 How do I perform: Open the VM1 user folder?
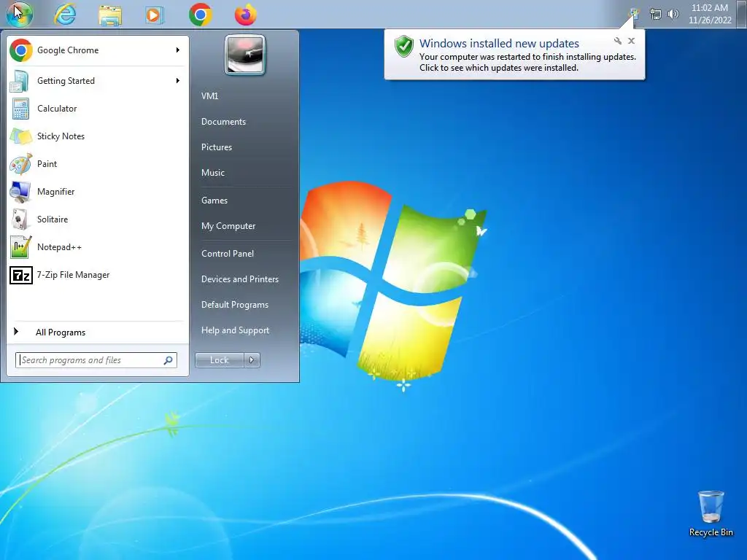click(x=209, y=96)
